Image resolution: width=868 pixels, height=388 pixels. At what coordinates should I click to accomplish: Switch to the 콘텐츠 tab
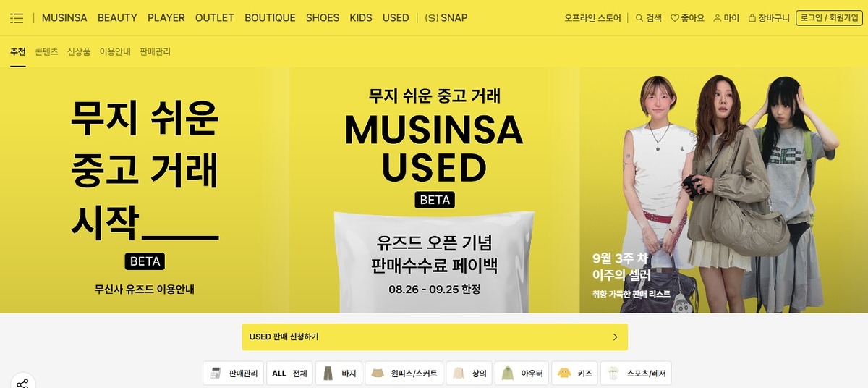click(x=46, y=51)
